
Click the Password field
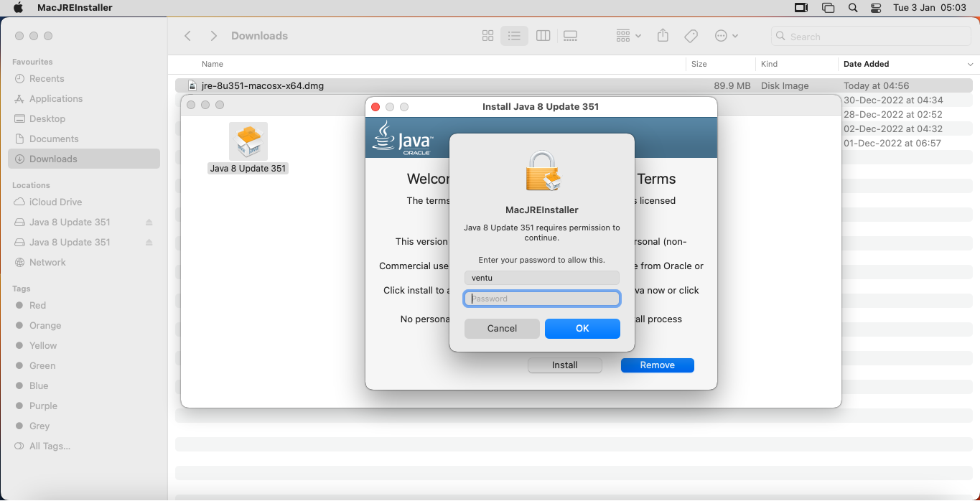(x=542, y=299)
